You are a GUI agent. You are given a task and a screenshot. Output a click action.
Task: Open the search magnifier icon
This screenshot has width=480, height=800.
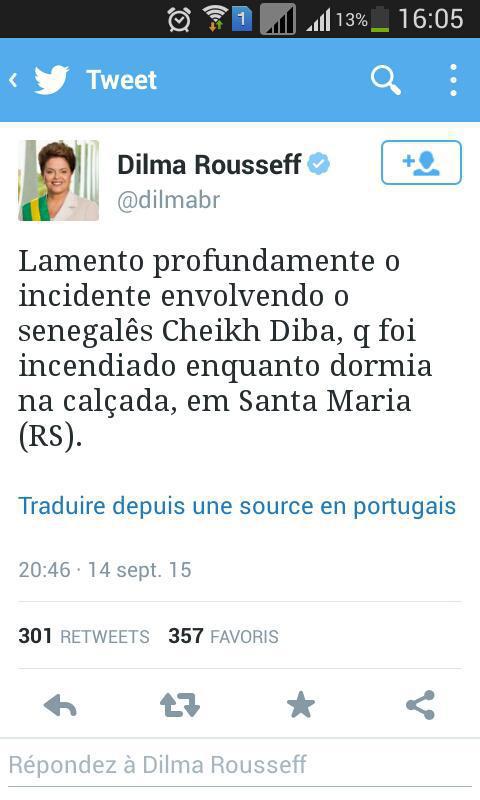click(x=386, y=80)
